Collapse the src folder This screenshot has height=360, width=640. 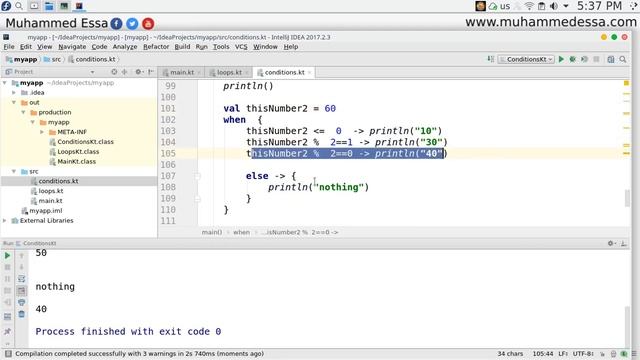[14, 171]
